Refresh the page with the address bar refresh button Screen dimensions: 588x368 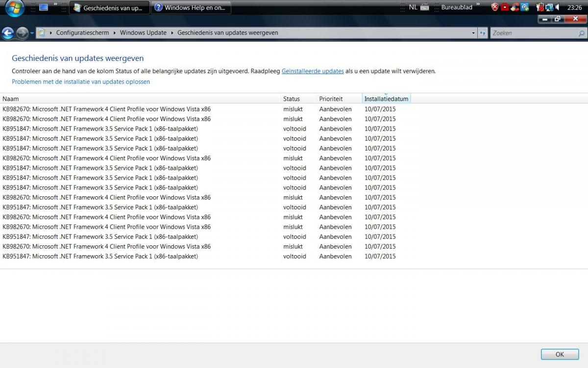[483, 33]
